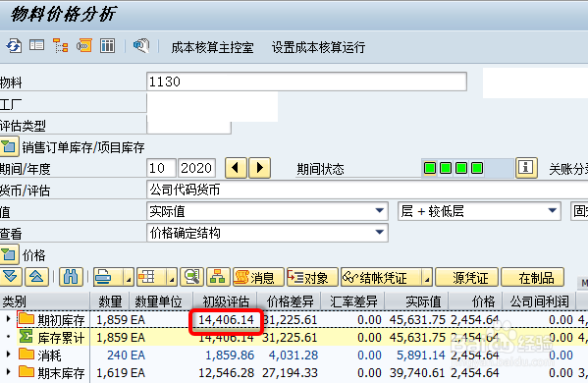Select the 期末库存 folder row
The image size is (588, 383).
click(x=51, y=372)
